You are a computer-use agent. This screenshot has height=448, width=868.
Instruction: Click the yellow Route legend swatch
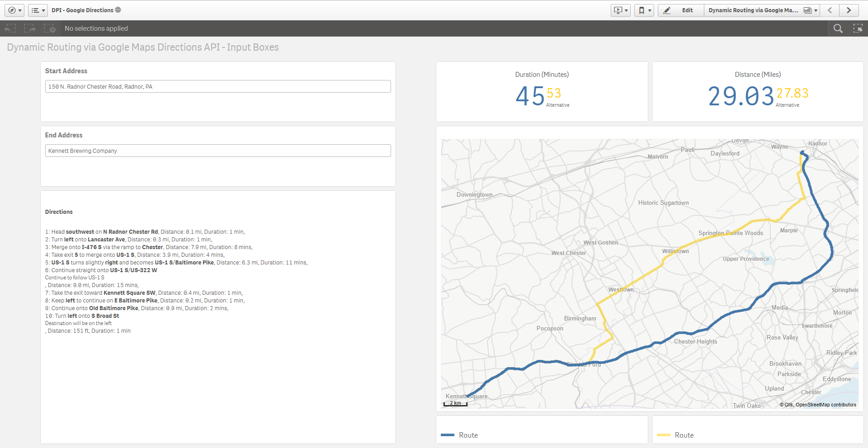pos(663,435)
